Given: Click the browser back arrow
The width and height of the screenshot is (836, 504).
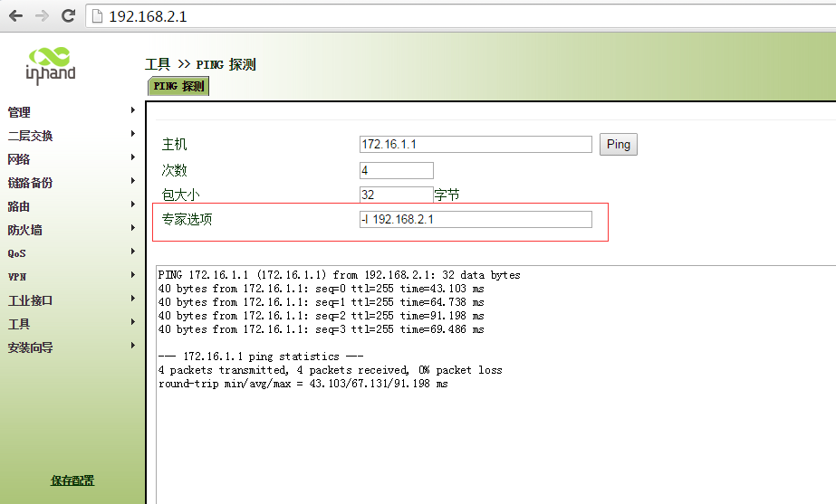Looking at the screenshot, I should pyautogui.click(x=15, y=16).
